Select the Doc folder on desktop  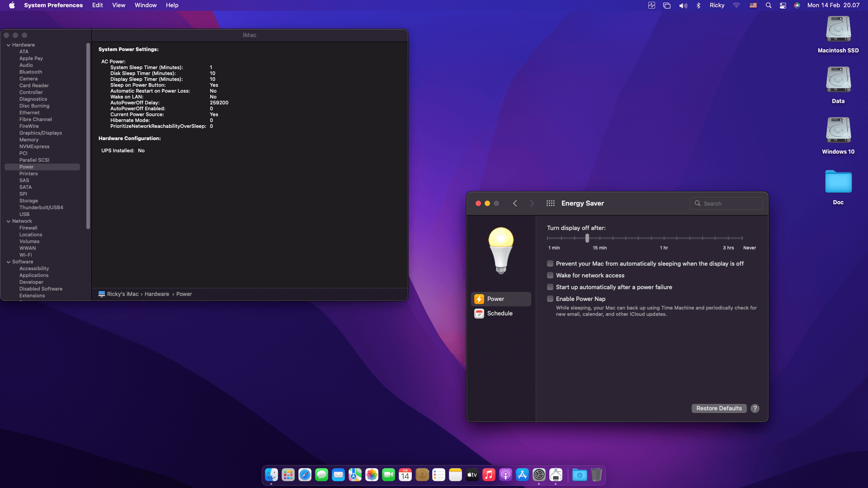[838, 187]
